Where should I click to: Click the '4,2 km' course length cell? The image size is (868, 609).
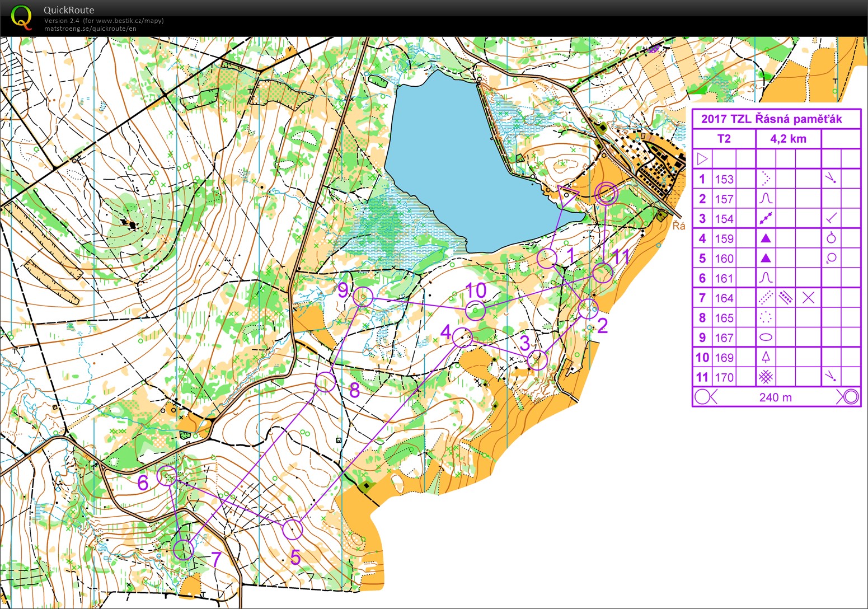coord(788,139)
